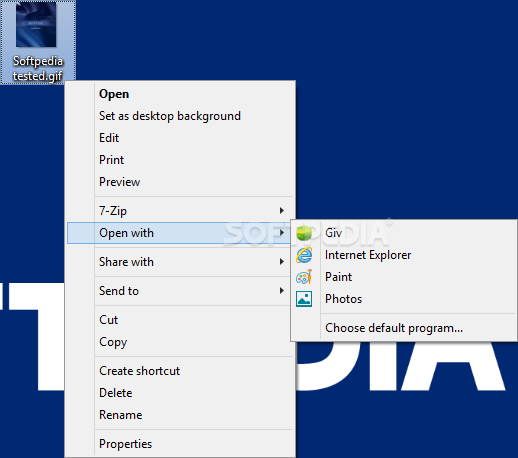Click the Paint palette icon

[304, 277]
